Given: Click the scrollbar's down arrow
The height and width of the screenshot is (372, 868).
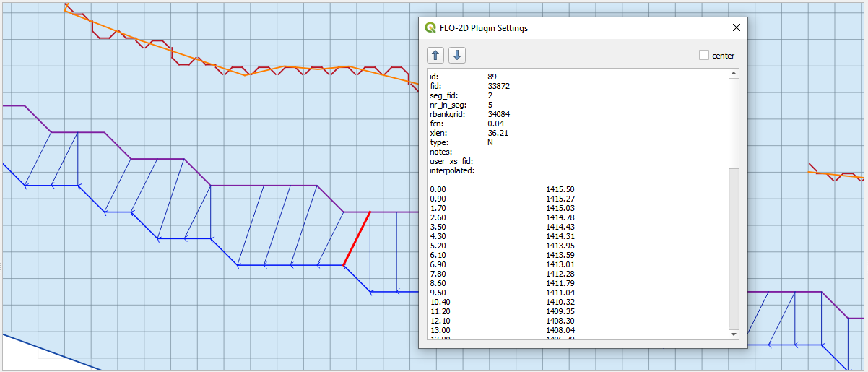Looking at the screenshot, I should (734, 334).
